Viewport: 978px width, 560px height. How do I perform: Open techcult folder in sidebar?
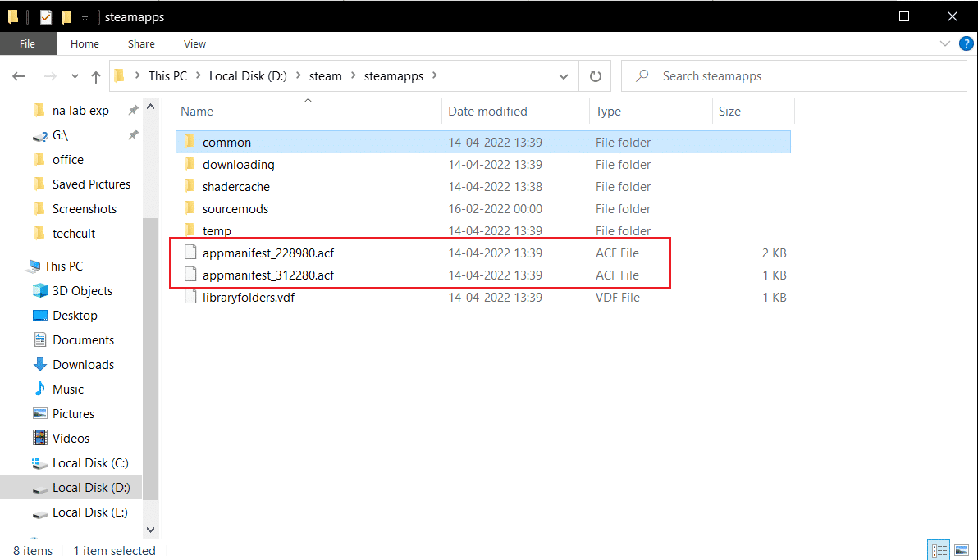coord(74,234)
